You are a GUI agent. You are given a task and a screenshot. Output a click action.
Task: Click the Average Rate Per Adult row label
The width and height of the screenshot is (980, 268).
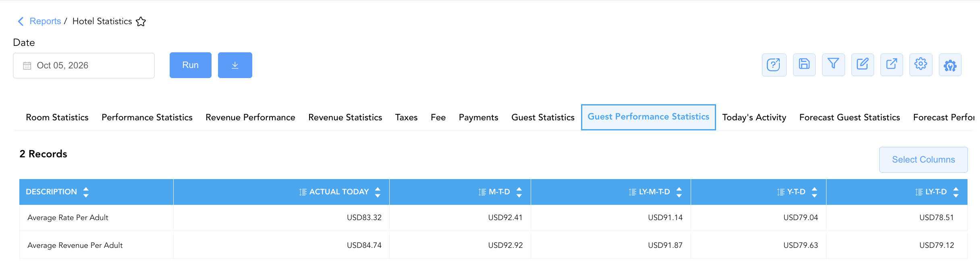pos(68,218)
